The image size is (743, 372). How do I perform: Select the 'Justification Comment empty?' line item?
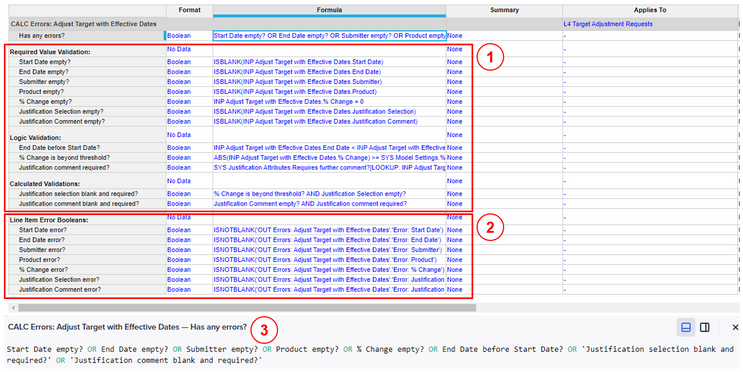tap(62, 122)
